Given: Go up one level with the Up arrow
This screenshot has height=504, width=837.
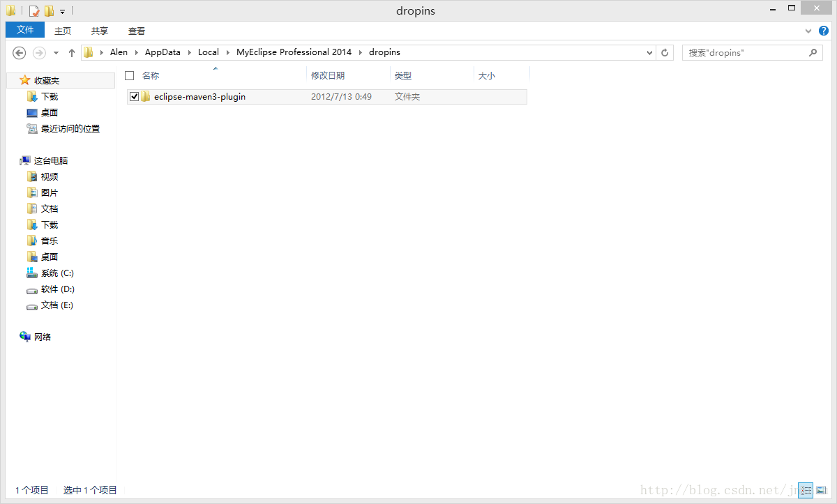Looking at the screenshot, I should point(72,52).
